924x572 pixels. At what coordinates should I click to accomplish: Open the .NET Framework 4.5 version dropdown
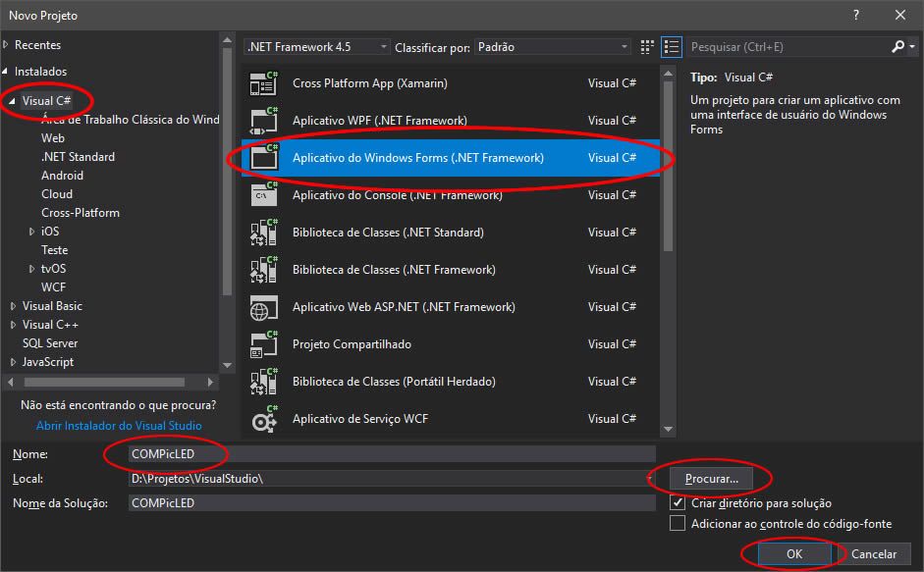coord(316,46)
